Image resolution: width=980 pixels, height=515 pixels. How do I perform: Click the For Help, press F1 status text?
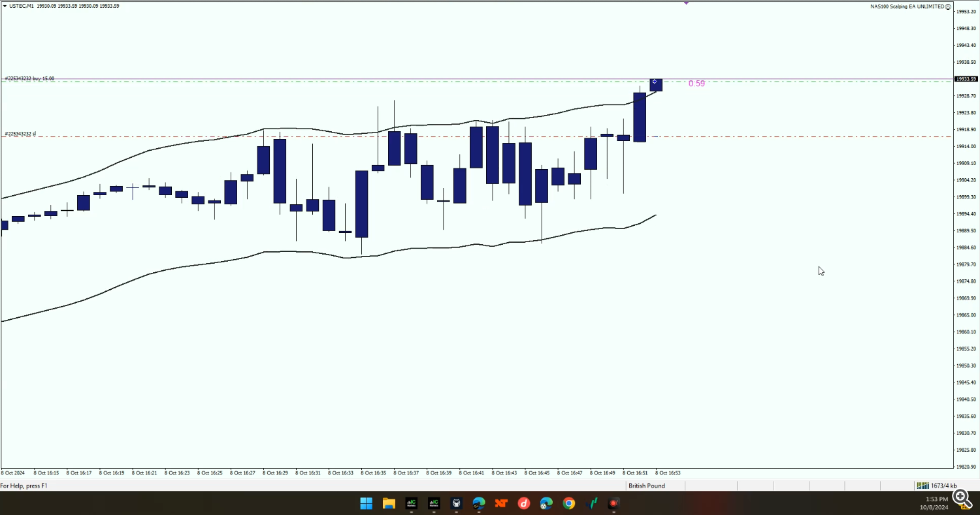(24, 486)
